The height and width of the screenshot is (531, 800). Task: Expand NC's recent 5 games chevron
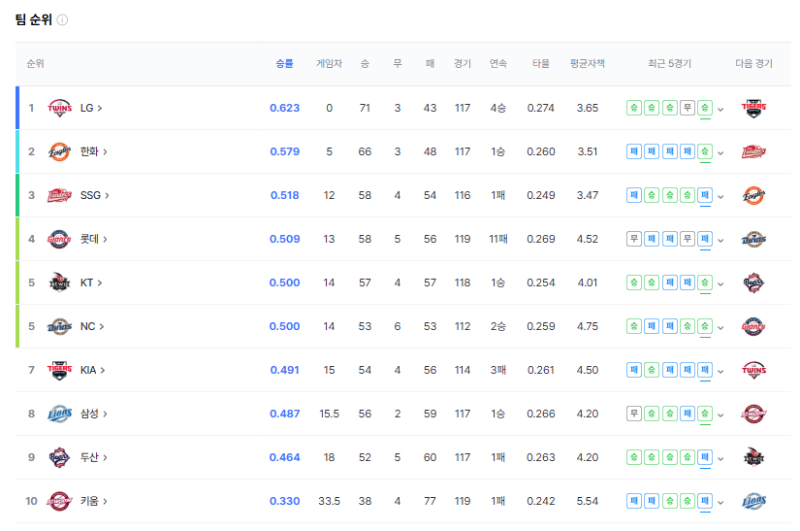click(x=720, y=327)
